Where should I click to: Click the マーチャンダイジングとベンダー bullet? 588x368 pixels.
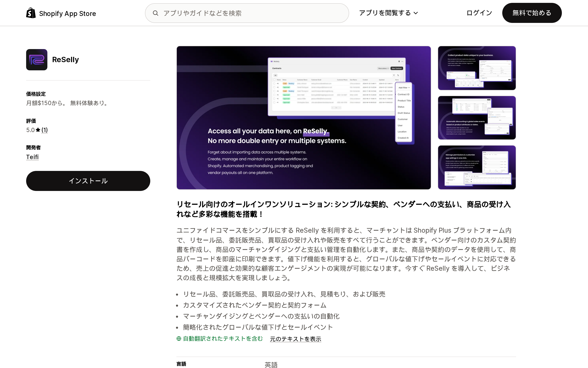261,316
